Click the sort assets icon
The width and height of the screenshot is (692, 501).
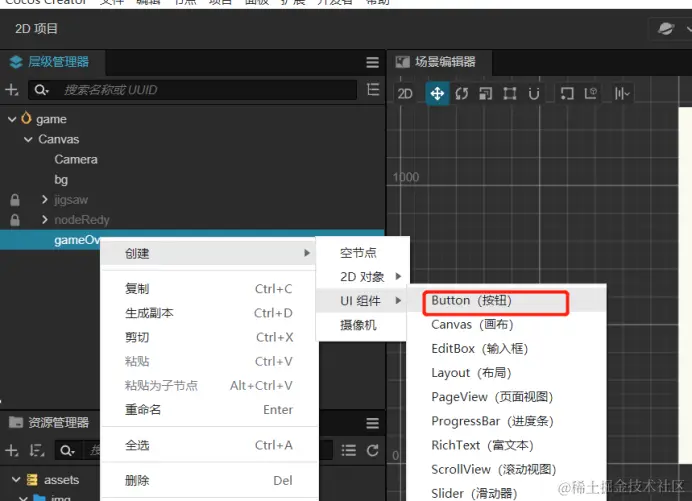tap(37, 451)
